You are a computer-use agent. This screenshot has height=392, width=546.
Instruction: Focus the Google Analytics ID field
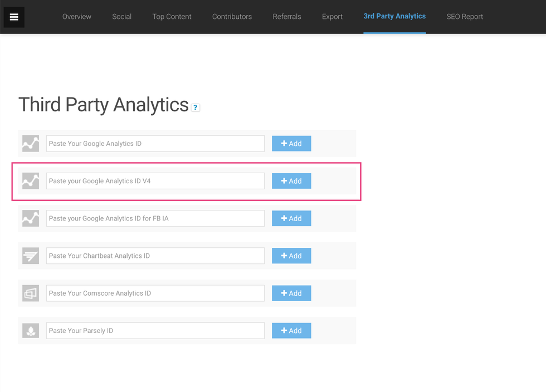coord(155,144)
